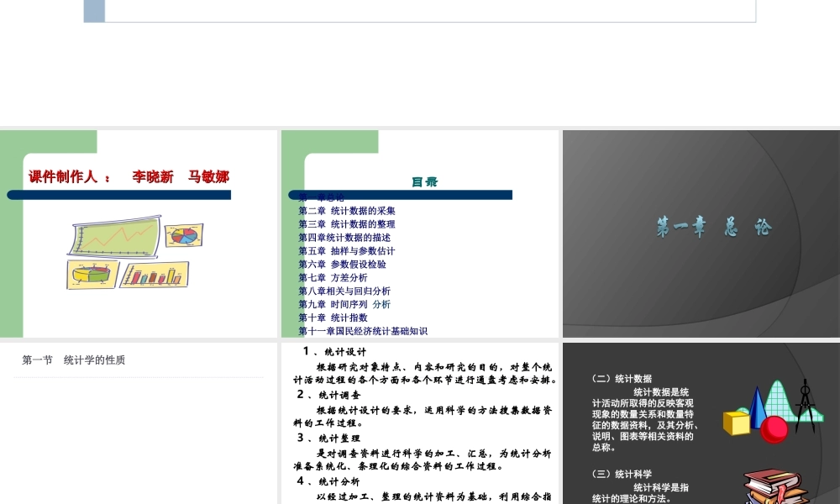Click the 第一节 统计学的性质 title
Viewport: 840px width, 504px height.
(x=73, y=360)
